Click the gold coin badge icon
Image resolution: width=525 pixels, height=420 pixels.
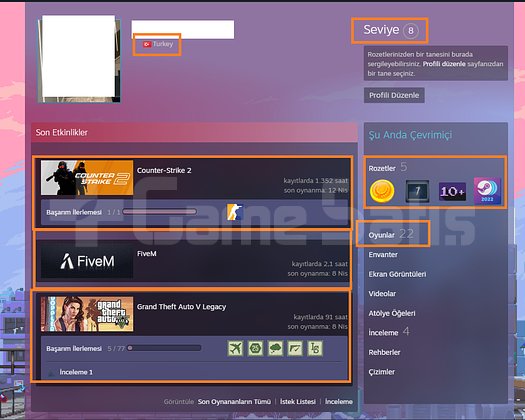tap(382, 191)
